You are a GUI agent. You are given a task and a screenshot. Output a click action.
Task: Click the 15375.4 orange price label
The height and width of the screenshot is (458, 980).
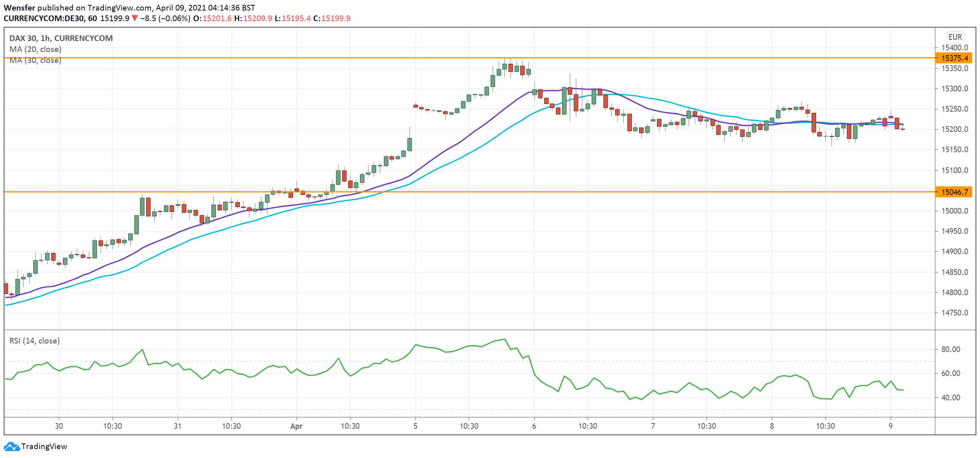point(954,58)
